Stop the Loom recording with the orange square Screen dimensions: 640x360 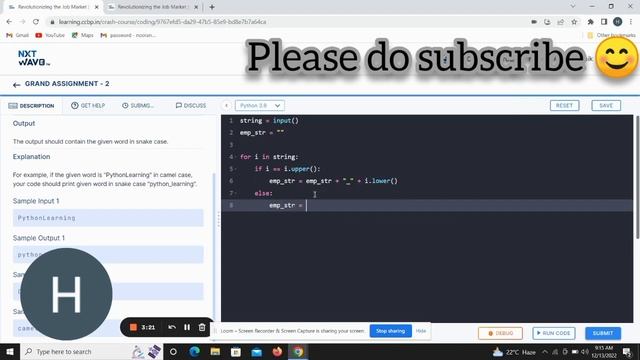click(133, 327)
